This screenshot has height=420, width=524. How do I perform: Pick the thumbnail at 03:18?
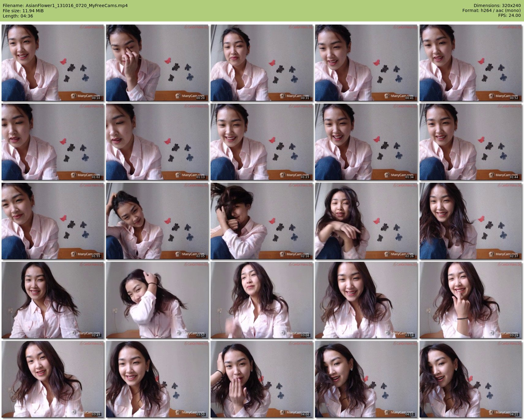(x=366, y=300)
